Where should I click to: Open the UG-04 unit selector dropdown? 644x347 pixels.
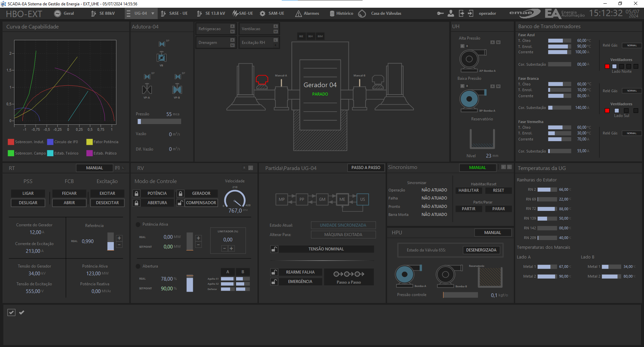141,13
